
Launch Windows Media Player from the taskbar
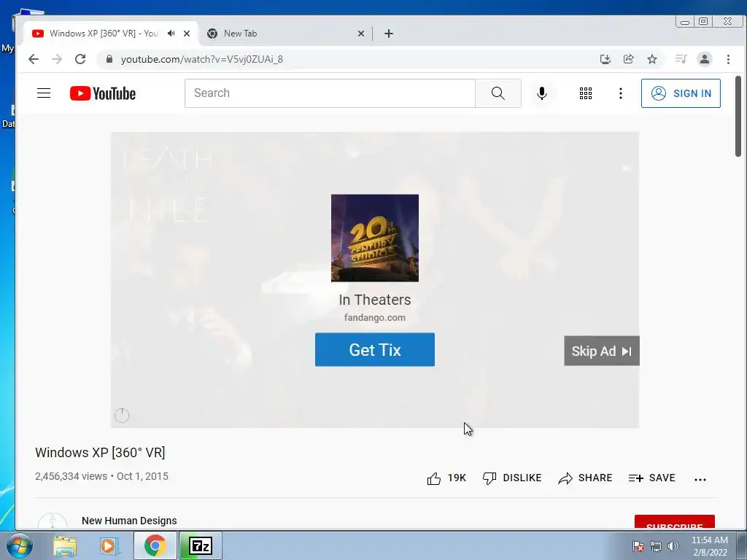pyautogui.click(x=108, y=546)
